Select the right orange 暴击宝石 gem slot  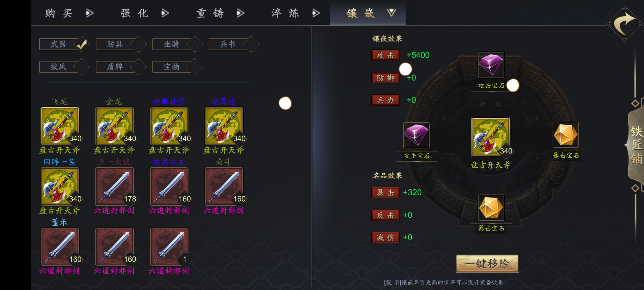pos(565,135)
